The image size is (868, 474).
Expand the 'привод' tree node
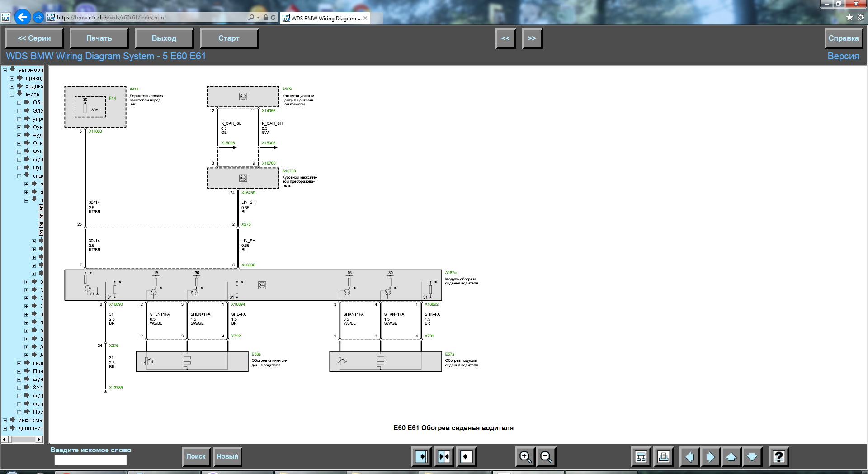pyautogui.click(x=12, y=78)
